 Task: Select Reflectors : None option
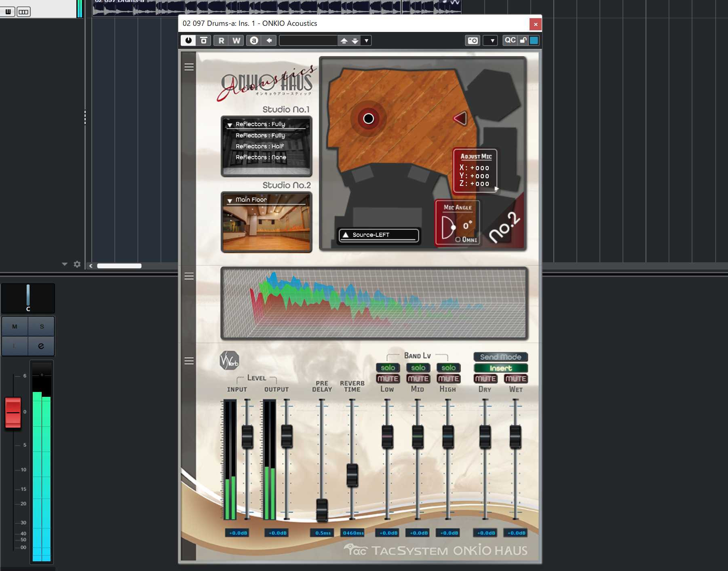coord(261,157)
